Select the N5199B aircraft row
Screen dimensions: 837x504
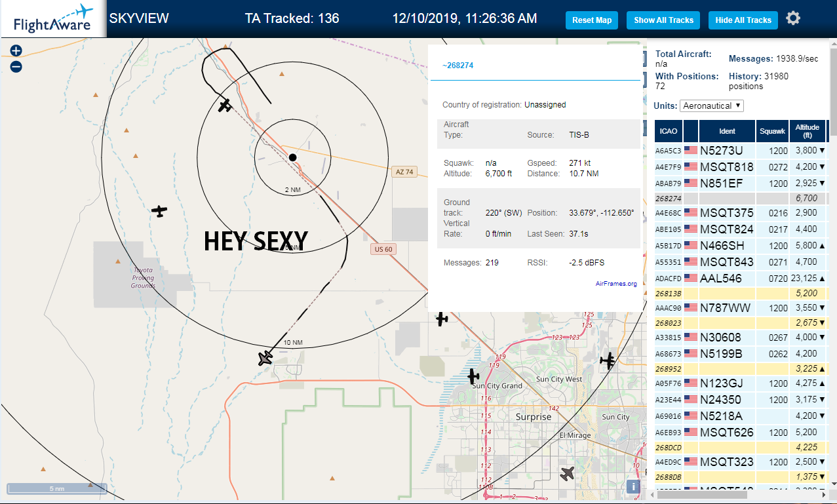741,353
